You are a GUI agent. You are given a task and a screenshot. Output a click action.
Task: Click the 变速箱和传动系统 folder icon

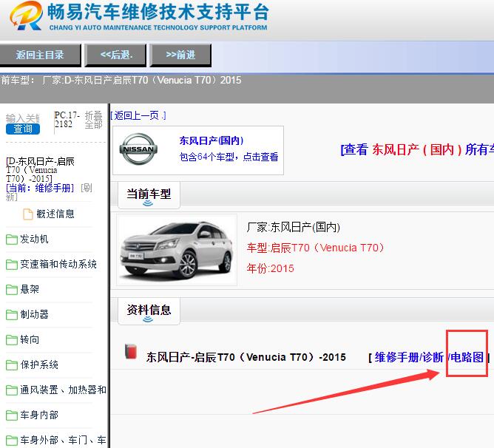12,265
